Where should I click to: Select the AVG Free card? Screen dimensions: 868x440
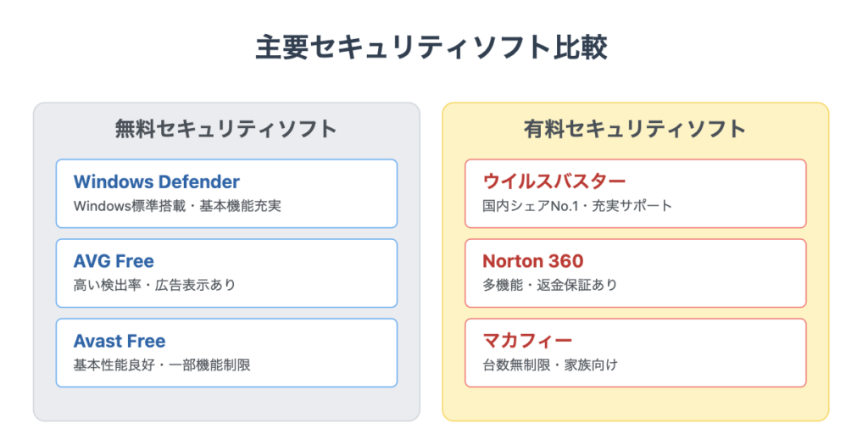pyautogui.click(x=226, y=273)
